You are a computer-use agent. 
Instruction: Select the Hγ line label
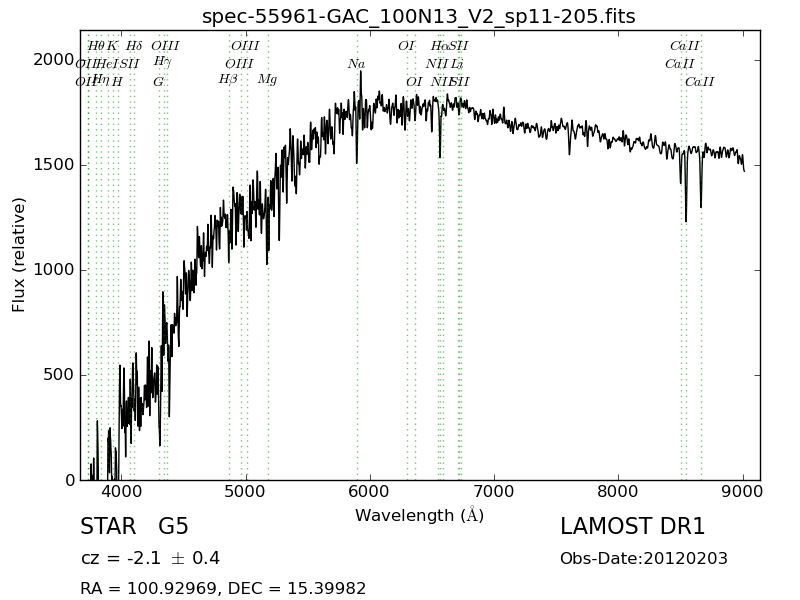[x=162, y=62]
